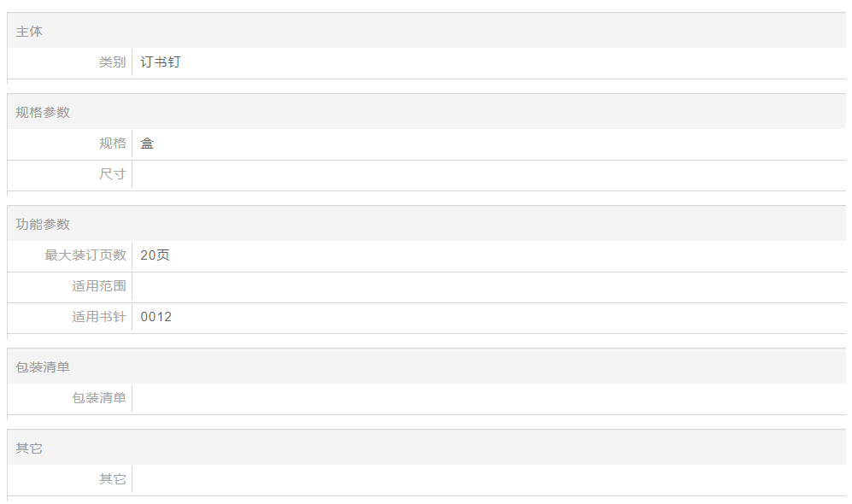Select the 0012 staple value
This screenshot has height=504, width=852.
click(x=156, y=317)
